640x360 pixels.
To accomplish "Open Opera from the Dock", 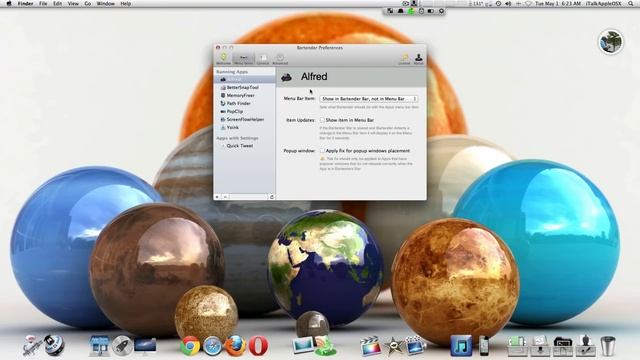I will [258, 346].
